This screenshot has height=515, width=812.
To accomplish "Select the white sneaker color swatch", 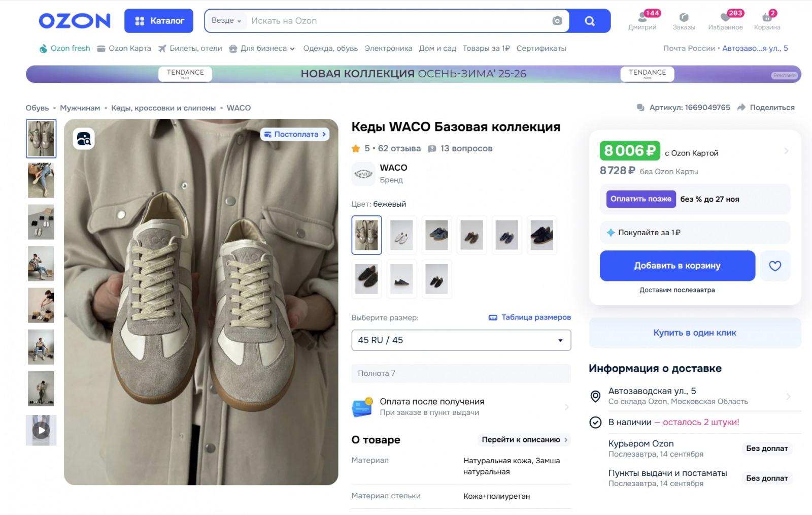I will coord(401,235).
